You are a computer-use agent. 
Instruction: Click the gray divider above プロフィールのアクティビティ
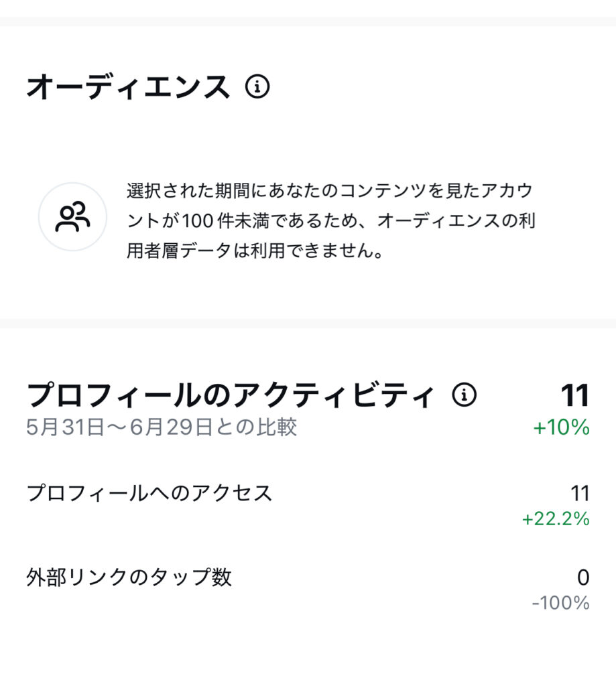308,324
